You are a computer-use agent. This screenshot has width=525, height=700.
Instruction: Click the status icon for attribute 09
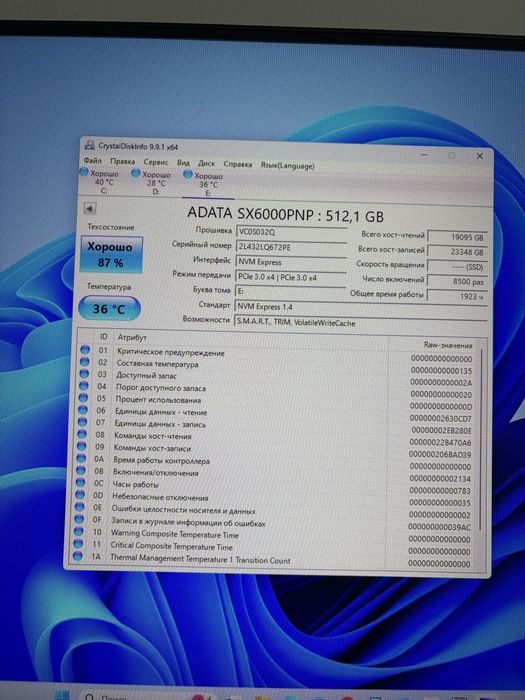[x=81, y=446]
